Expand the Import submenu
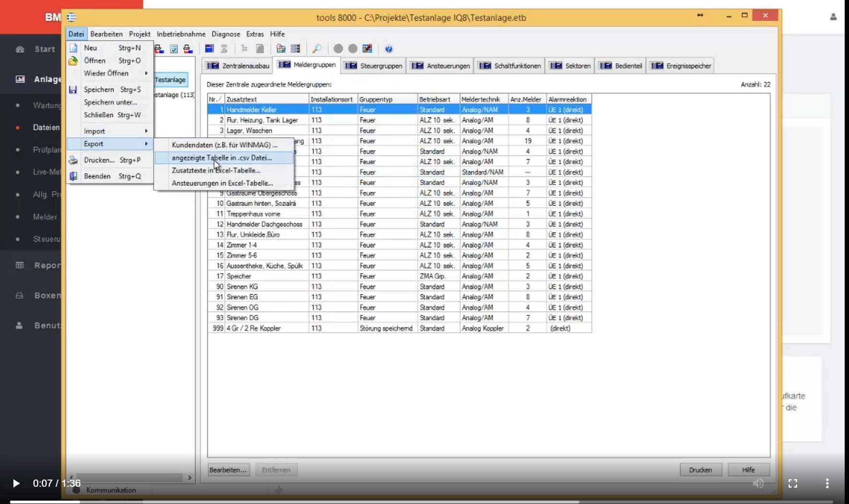 (109, 131)
